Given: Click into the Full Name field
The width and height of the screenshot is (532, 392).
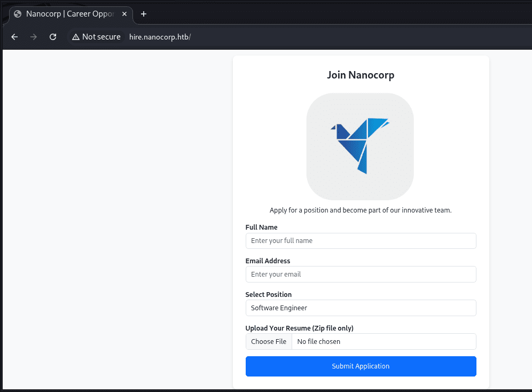Looking at the screenshot, I should [361, 241].
